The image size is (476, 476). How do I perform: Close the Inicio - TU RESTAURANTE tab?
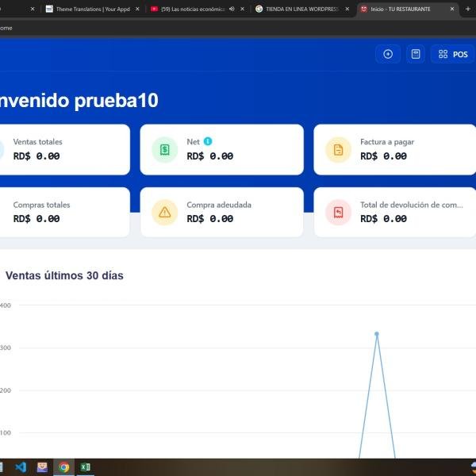click(452, 9)
